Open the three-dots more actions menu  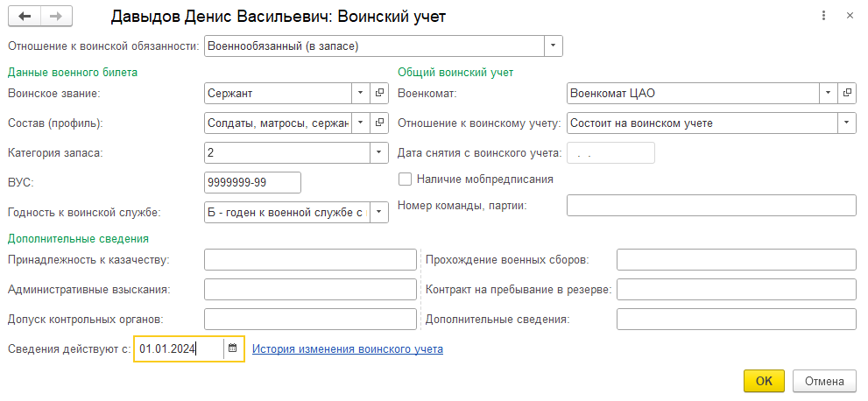pos(825,16)
